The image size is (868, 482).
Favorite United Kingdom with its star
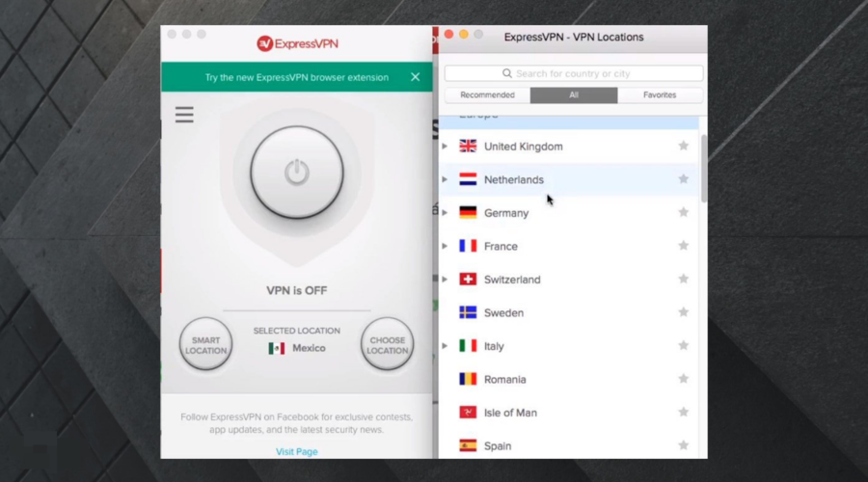click(x=683, y=146)
